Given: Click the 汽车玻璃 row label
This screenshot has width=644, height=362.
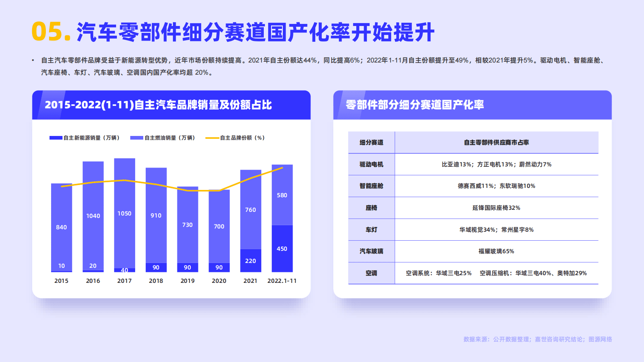Looking at the screenshot, I should click(371, 251).
